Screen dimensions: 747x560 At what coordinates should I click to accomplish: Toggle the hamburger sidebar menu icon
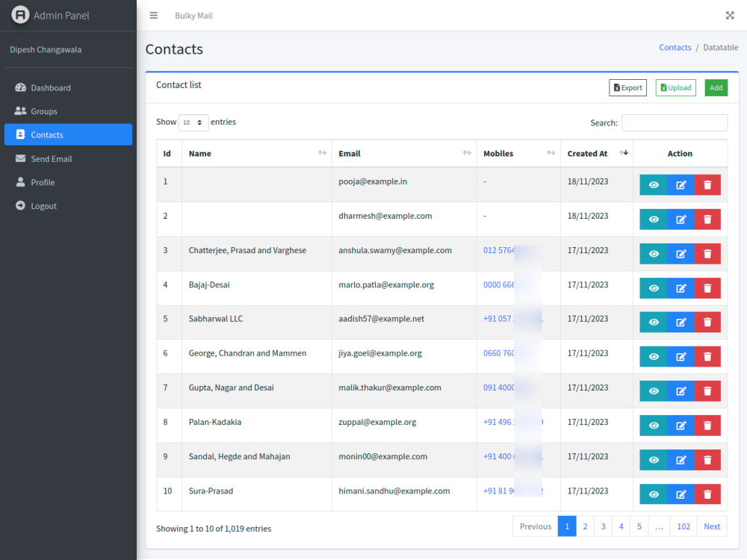tap(153, 16)
